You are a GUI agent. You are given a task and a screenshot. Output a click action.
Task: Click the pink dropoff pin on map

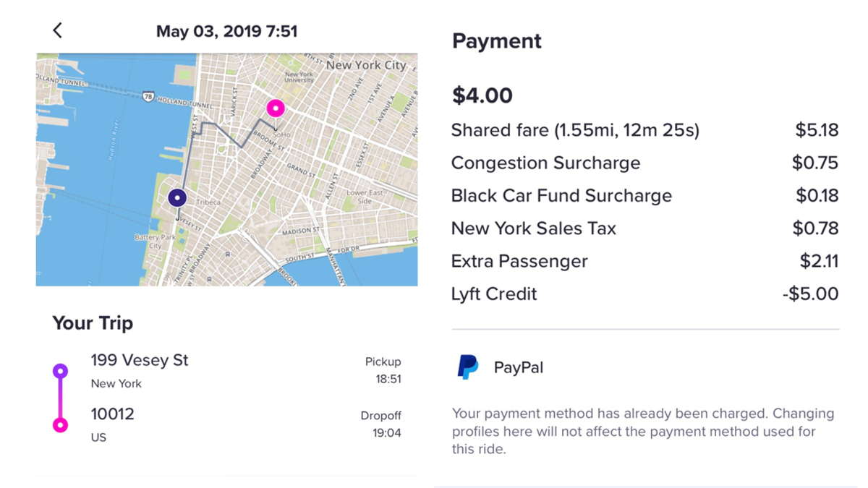(275, 108)
